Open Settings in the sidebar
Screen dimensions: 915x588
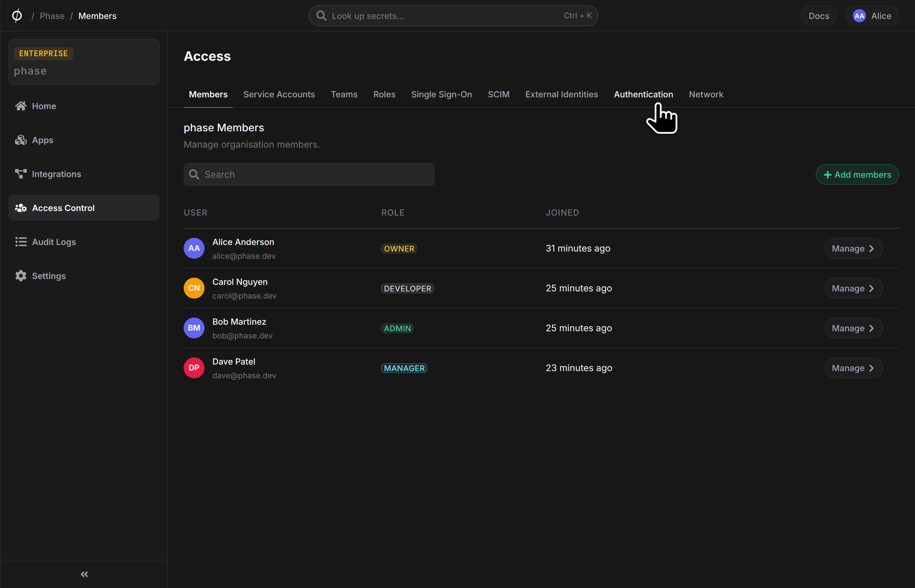84,276
